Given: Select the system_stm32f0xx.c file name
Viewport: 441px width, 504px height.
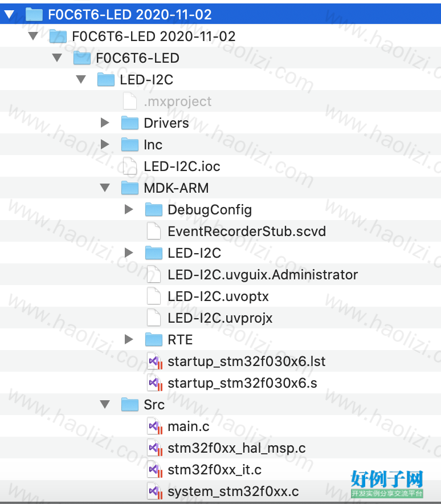Looking at the screenshot, I should click(233, 492).
